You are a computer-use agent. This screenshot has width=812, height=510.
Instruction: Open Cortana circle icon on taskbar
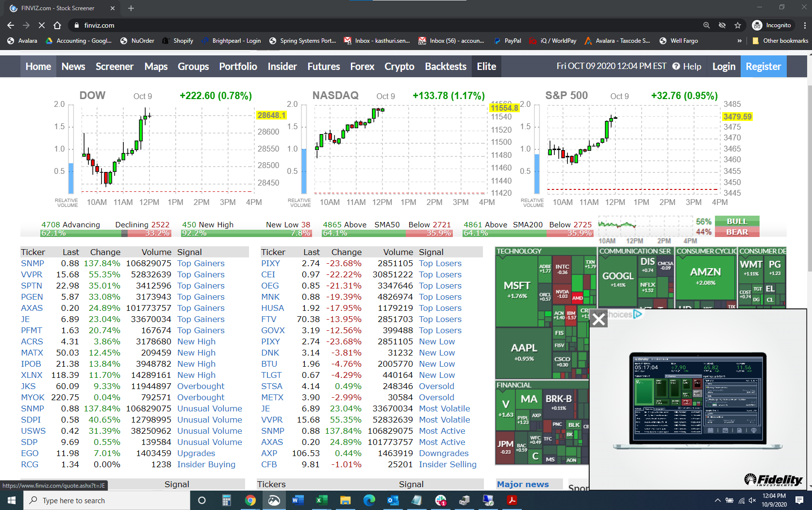(x=202, y=500)
